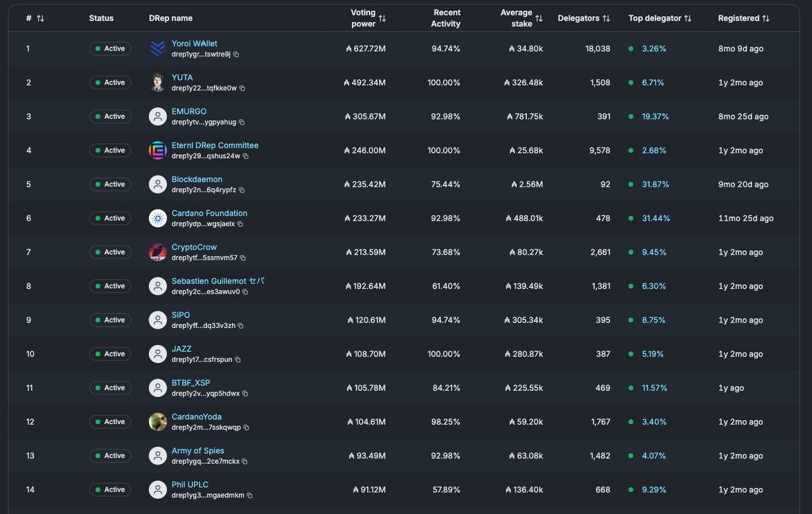Open CryptoCrow DRep link
The width and height of the screenshot is (812, 514).
click(194, 247)
